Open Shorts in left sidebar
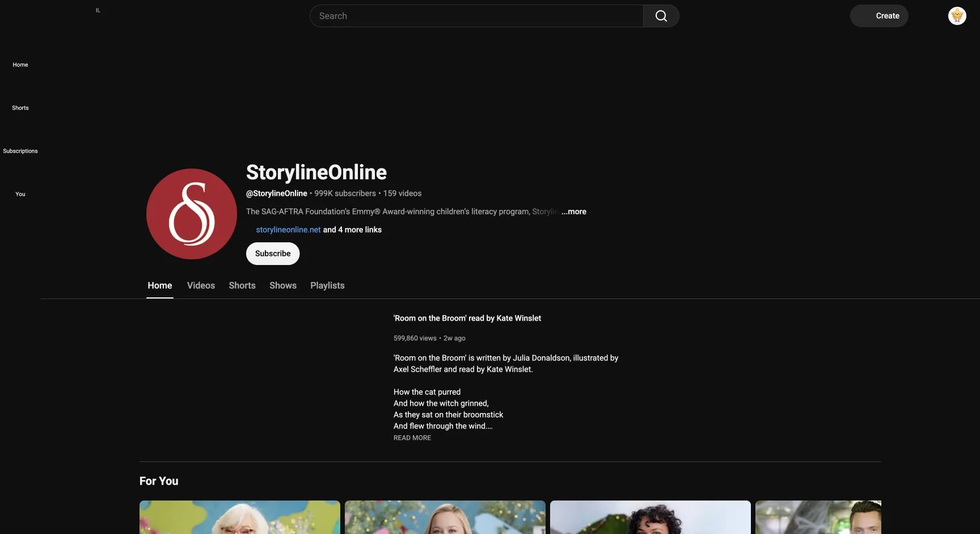The height and width of the screenshot is (534, 980). tap(20, 108)
